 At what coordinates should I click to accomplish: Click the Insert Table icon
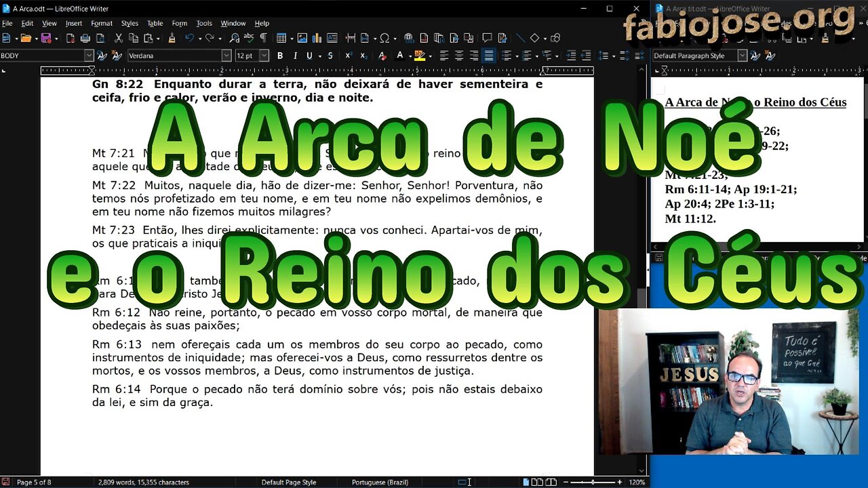281,38
